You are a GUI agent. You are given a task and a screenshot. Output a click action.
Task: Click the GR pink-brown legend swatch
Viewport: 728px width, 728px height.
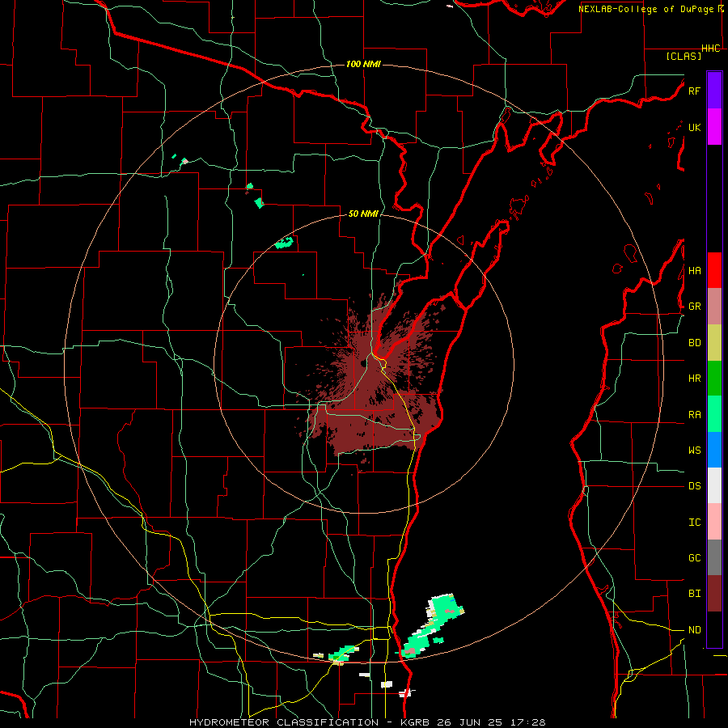(714, 307)
